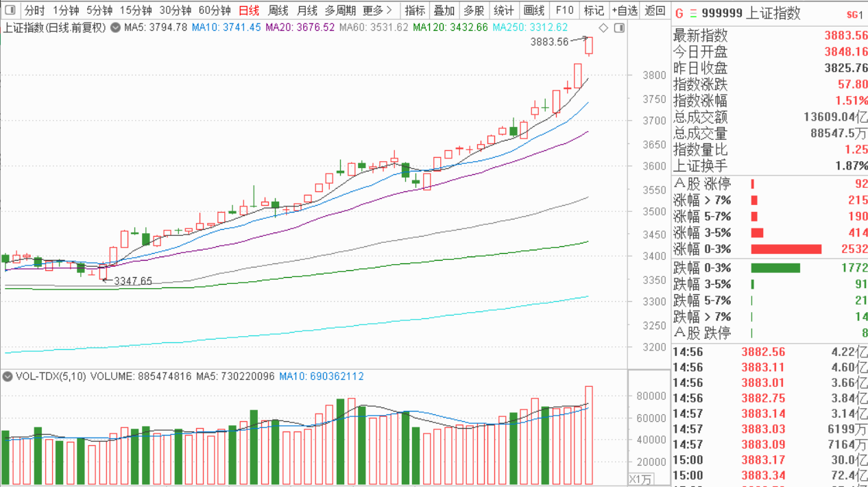Select the 月线 monthly period
868x487 pixels.
point(307,10)
